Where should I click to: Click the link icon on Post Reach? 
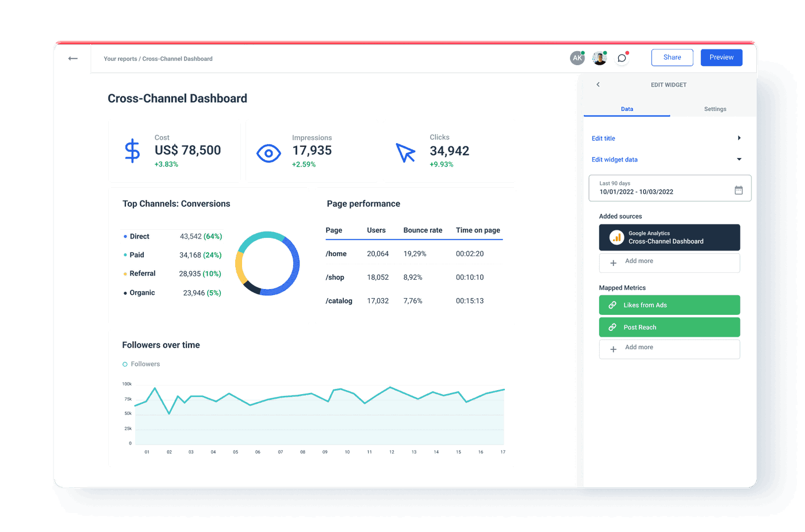[x=612, y=327]
